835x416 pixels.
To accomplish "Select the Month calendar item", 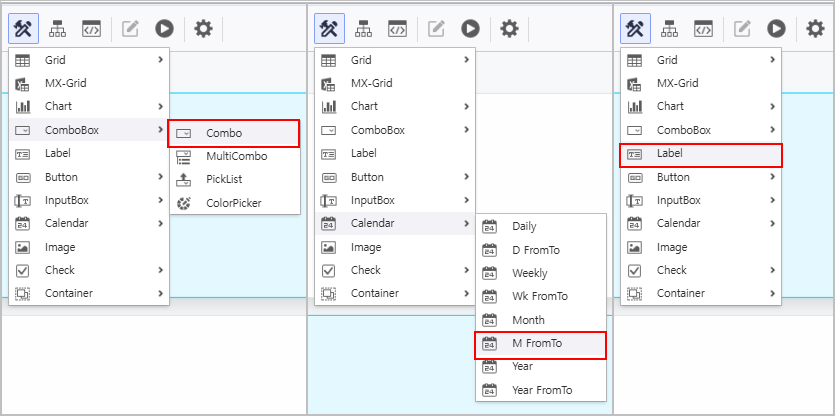I will (x=528, y=320).
